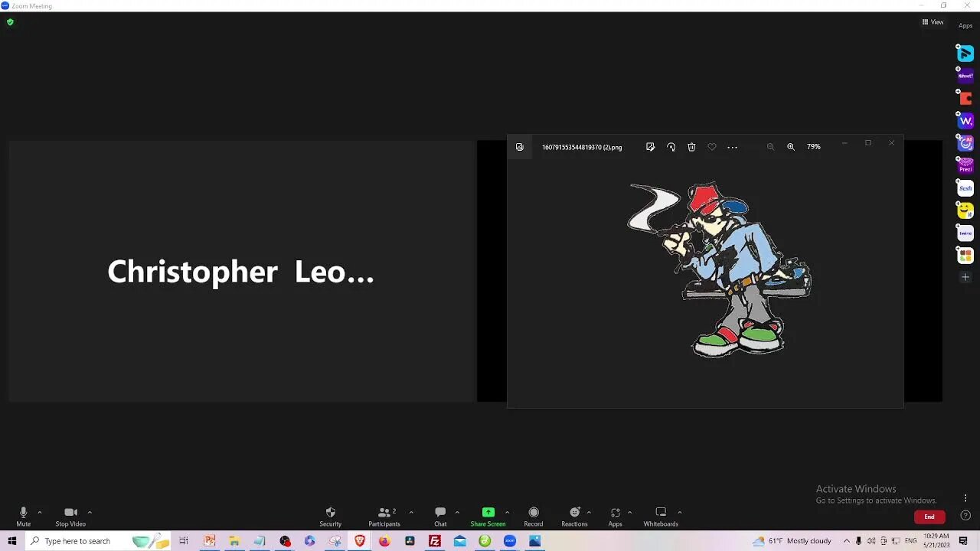Add an app with the plus button
Screen dimensions: 980x551
pos(965,277)
